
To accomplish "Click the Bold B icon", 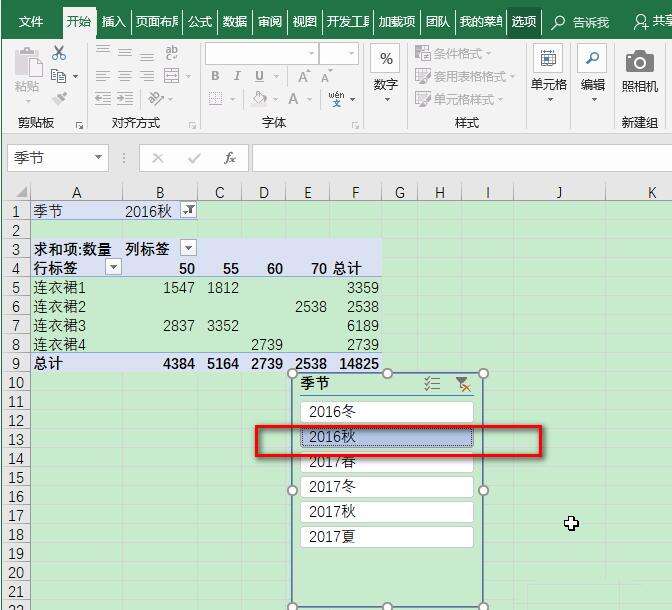I will click(x=215, y=76).
